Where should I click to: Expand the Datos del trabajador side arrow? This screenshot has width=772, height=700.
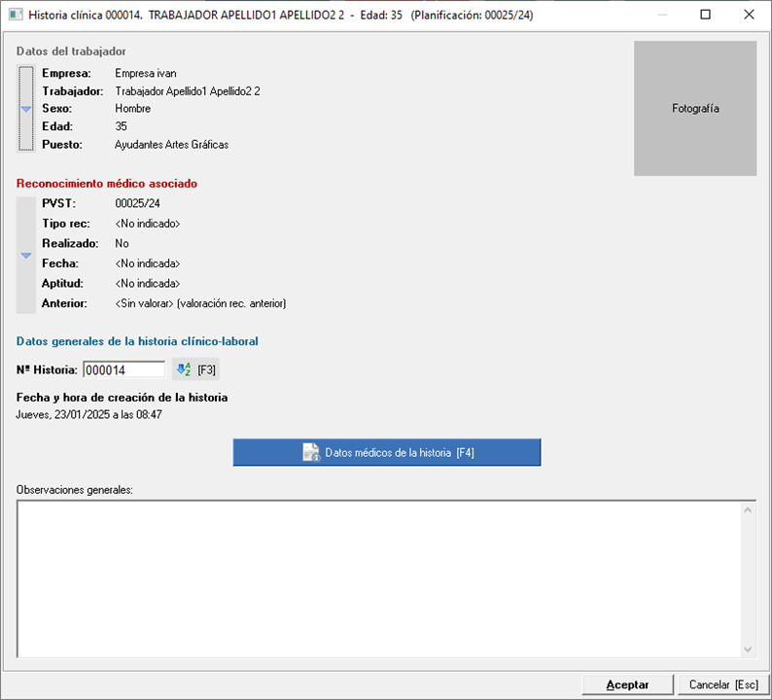point(26,109)
